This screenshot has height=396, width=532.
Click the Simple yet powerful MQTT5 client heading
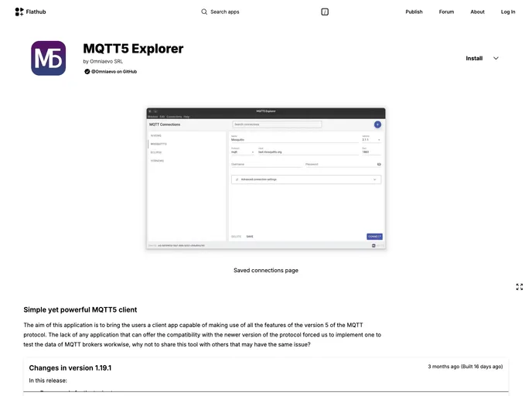coord(80,310)
